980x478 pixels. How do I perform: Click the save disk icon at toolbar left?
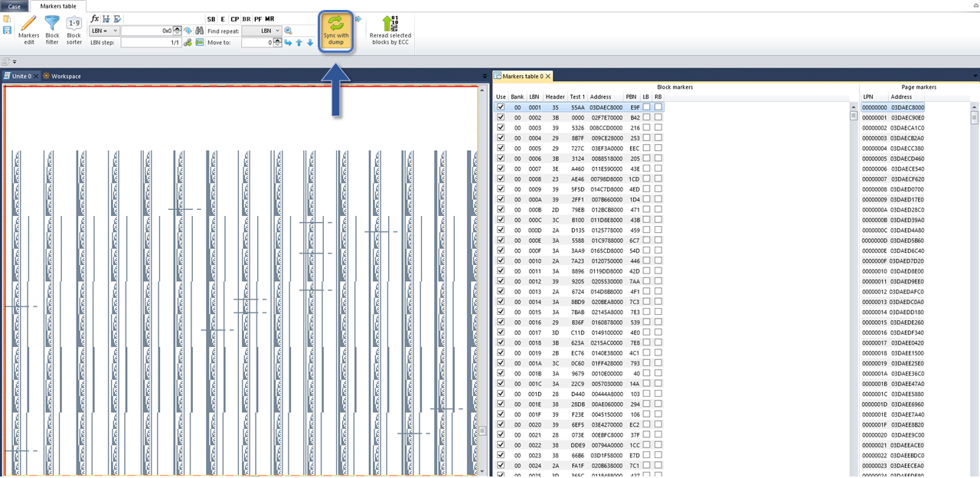(x=8, y=30)
